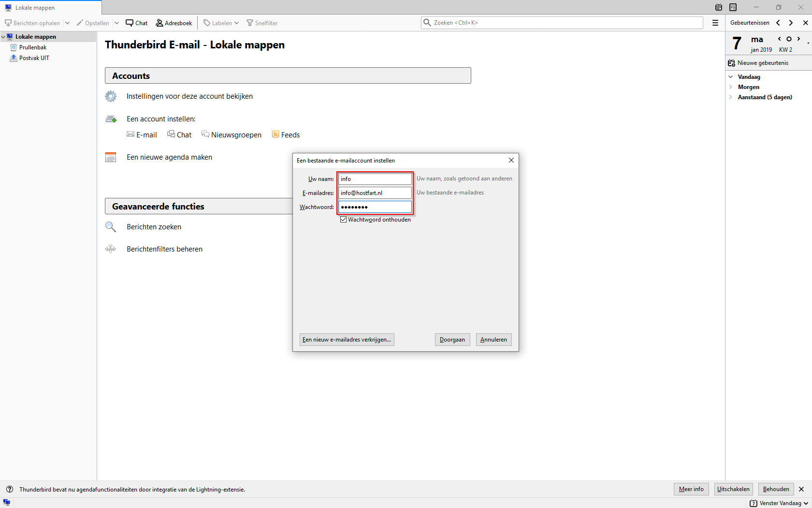
Task: Open the Adresboek
Action: pyautogui.click(x=174, y=23)
